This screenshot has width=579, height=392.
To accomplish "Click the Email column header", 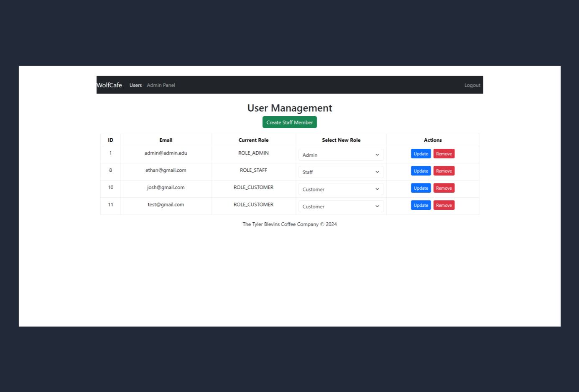I will [166, 140].
